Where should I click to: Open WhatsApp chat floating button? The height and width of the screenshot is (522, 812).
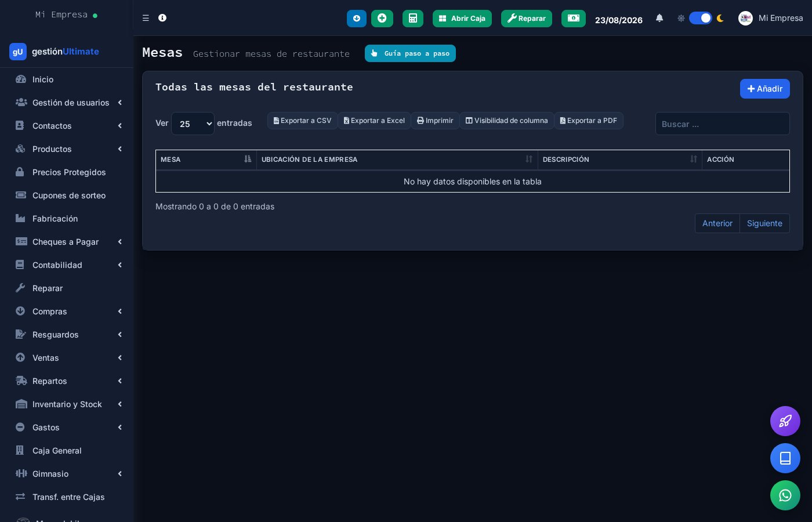[785, 495]
